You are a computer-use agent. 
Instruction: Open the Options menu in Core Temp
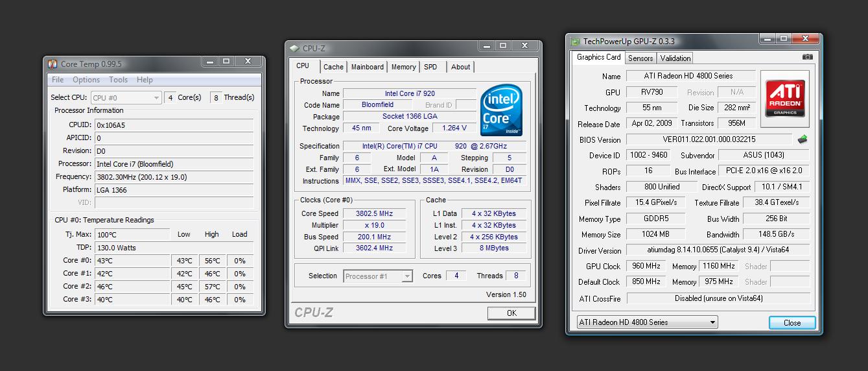(86, 80)
